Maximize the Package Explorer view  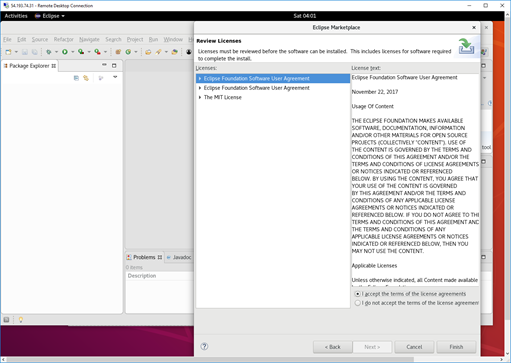click(114, 65)
